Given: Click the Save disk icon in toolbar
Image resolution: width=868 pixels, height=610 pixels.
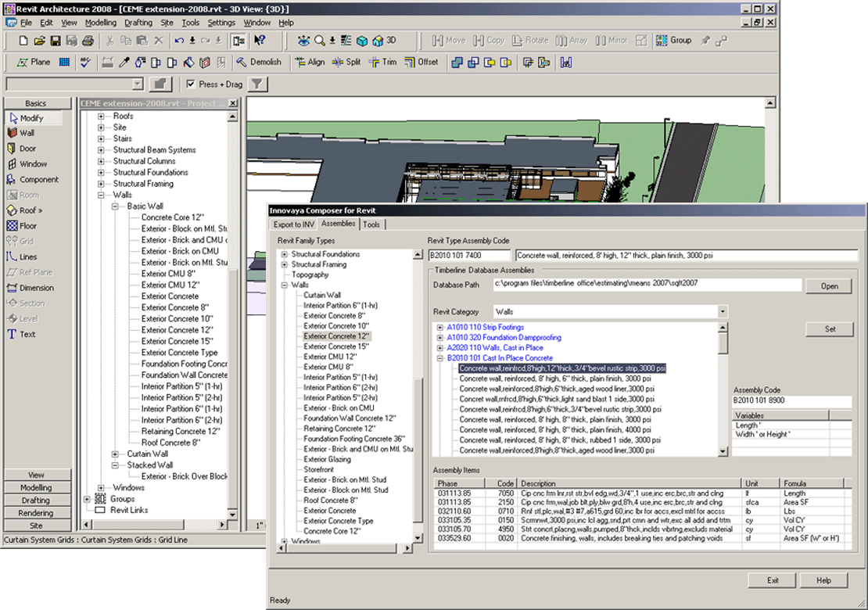Looking at the screenshot, I should (x=56, y=41).
